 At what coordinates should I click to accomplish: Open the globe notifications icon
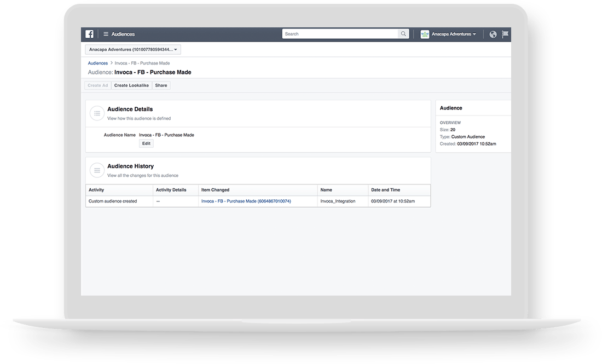tap(493, 33)
